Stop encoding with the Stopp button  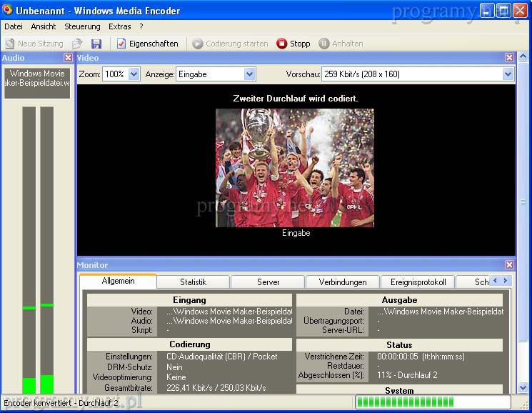(293, 44)
